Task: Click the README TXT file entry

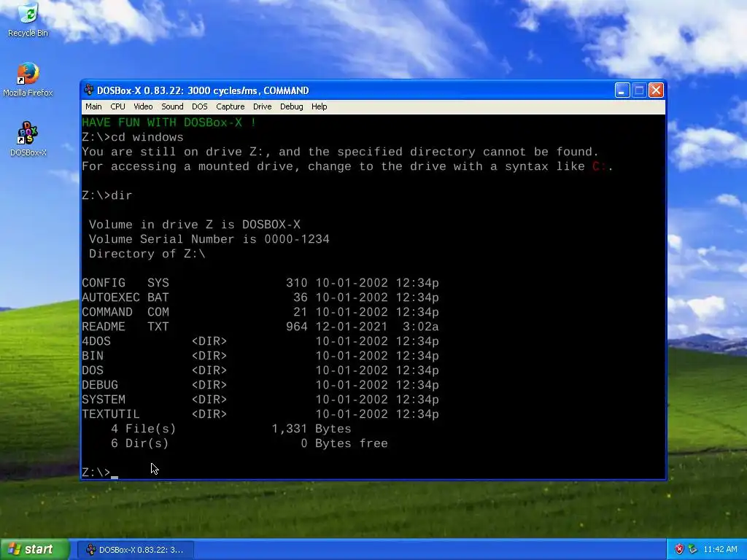Action: [x=260, y=327]
